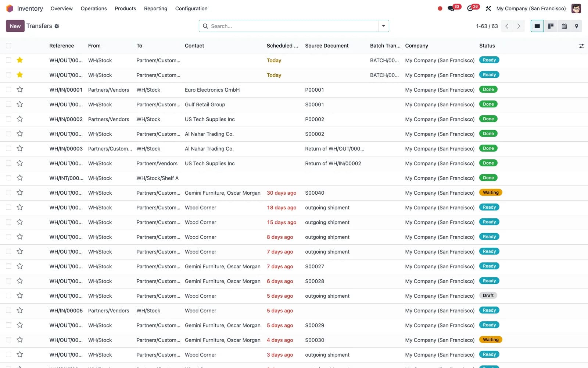
Task: Select checkbox of the WH/INT row
Action: coord(8,178)
